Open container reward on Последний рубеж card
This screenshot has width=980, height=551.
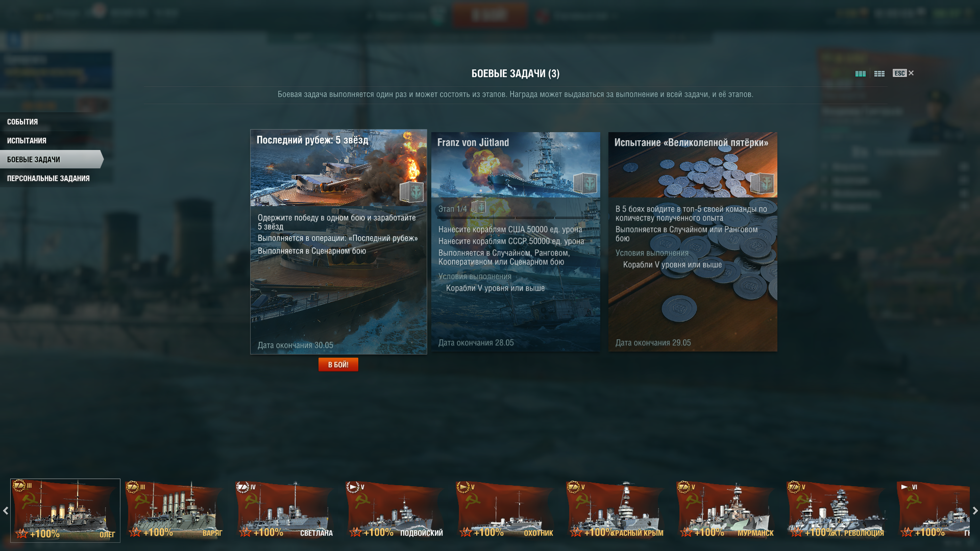coord(411,192)
